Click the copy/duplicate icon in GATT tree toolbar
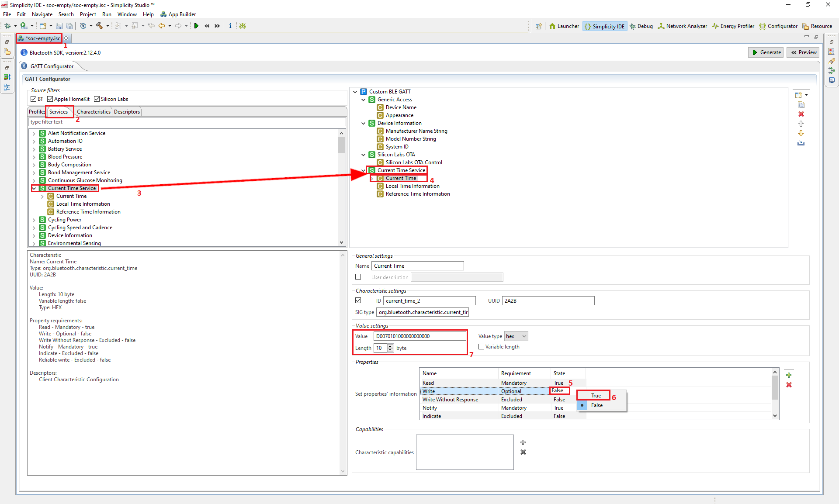The width and height of the screenshot is (839, 504). (801, 105)
